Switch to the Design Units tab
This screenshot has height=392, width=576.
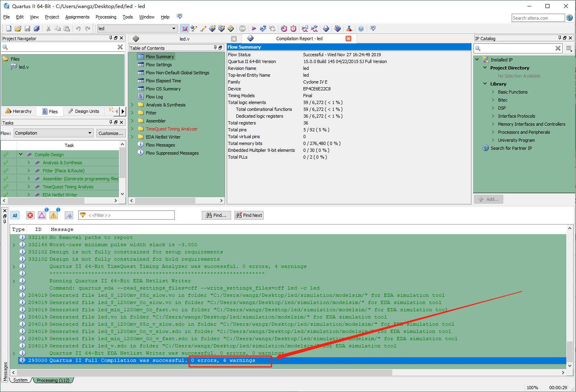click(83, 111)
